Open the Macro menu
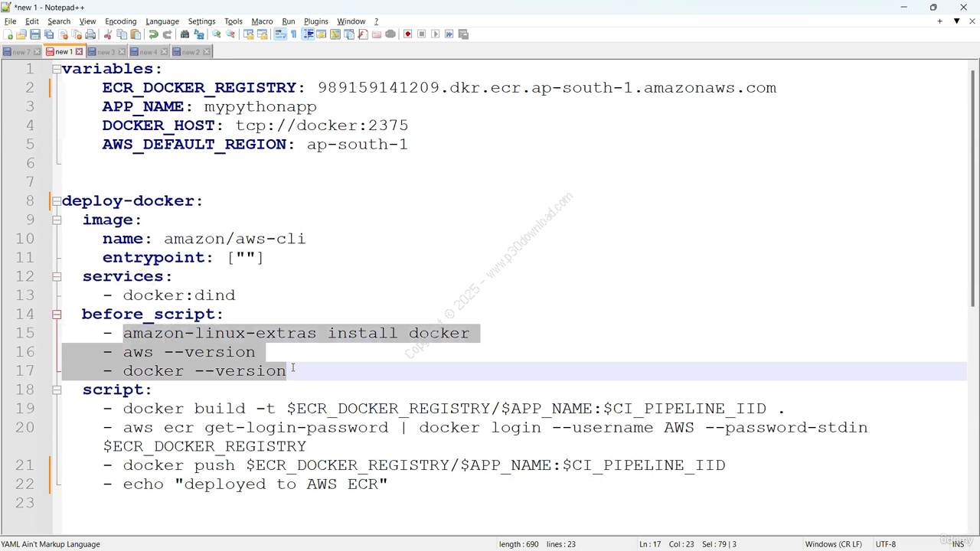This screenshot has height=551, width=980. pos(262,21)
